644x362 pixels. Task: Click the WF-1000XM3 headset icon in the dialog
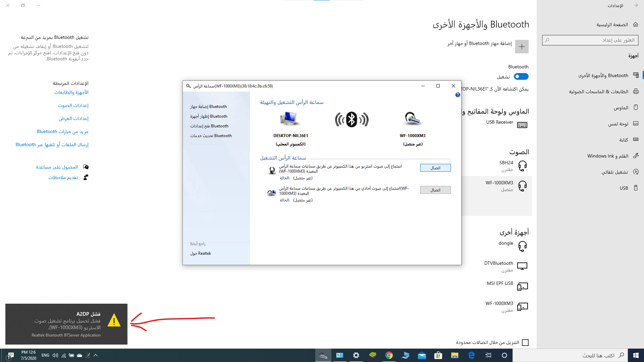point(412,119)
